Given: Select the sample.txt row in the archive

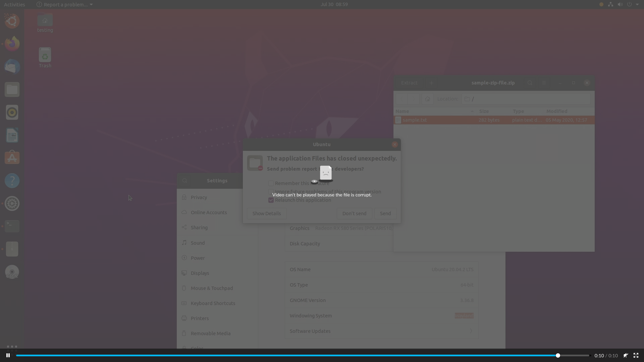Looking at the screenshot, I should point(494,120).
